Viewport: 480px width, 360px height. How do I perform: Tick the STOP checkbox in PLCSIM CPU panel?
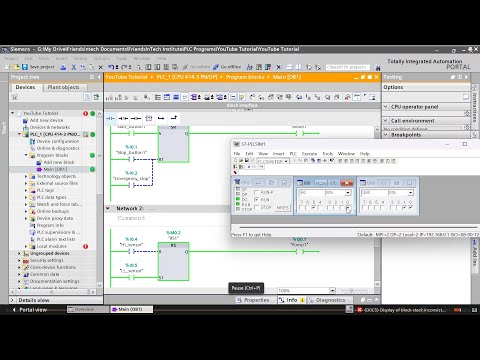point(256,207)
